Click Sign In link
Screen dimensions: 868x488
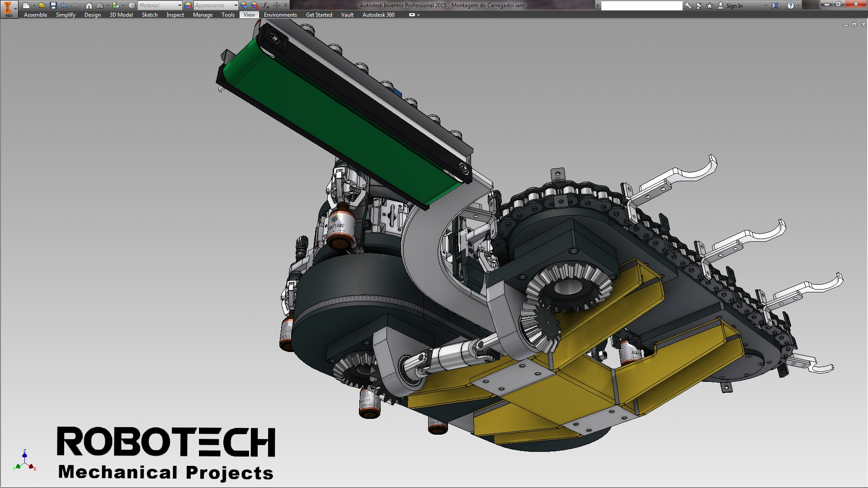(x=734, y=6)
